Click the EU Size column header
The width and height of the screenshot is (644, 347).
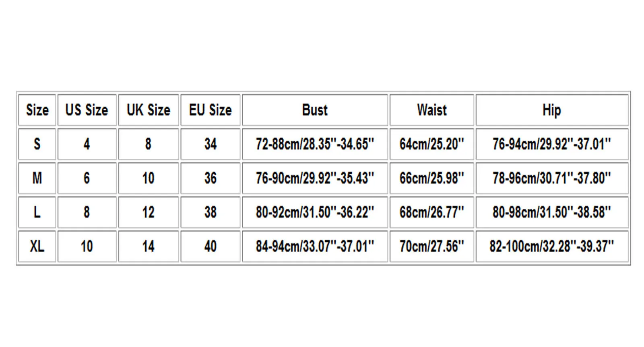211,110
